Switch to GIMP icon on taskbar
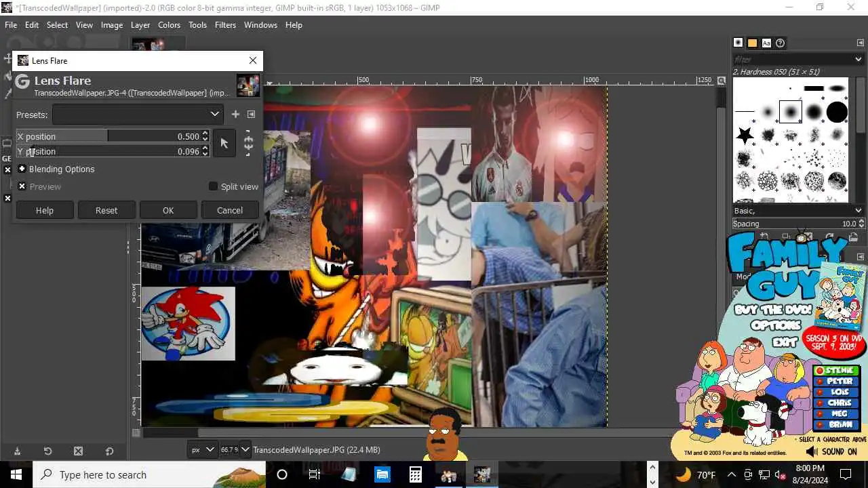 click(482, 474)
